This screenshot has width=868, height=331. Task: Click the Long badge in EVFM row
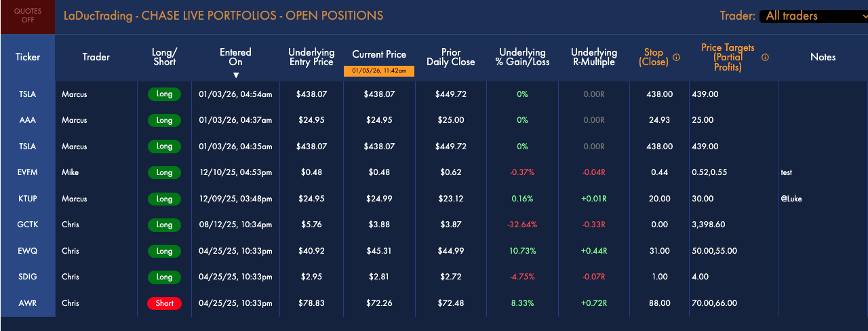pos(165,172)
